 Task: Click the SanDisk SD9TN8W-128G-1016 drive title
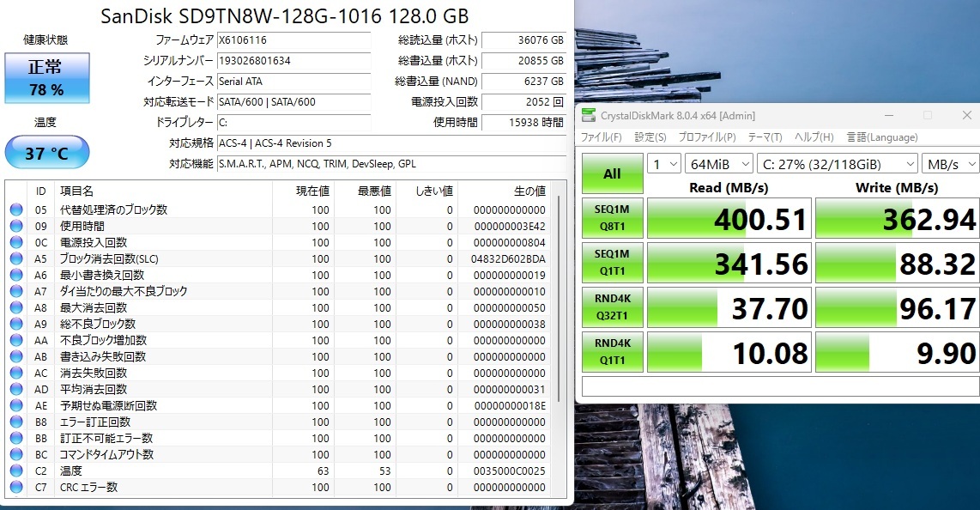coord(284,15)
